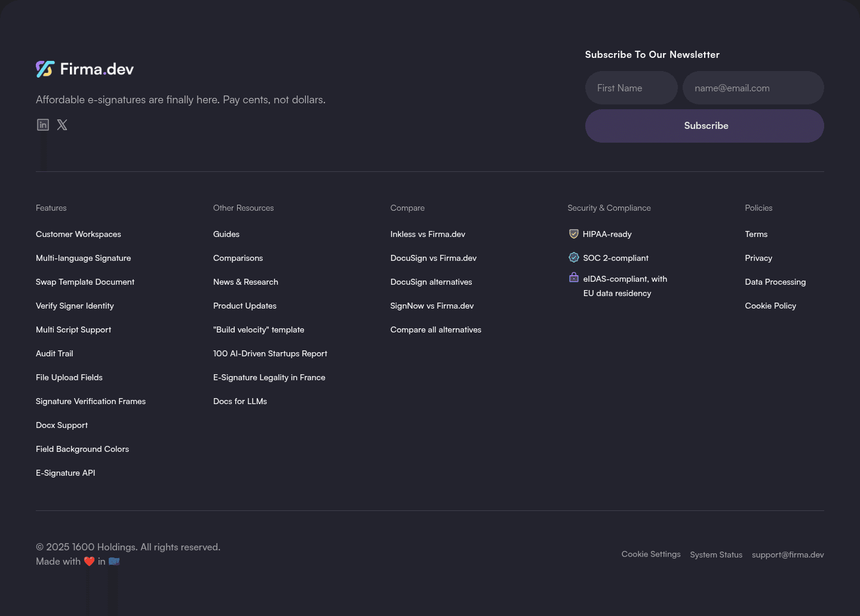860x616 pixels.
Task: Open the Audit Trail link
Action: point(54,353)
